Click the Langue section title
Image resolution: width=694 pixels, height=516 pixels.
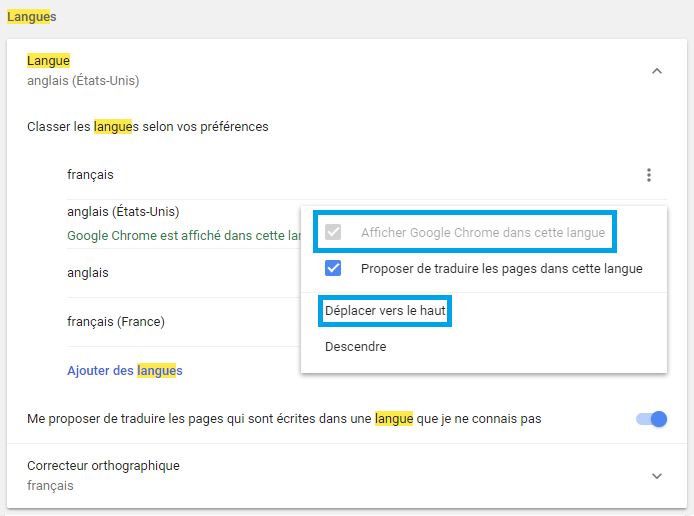(x=48, y=61)
